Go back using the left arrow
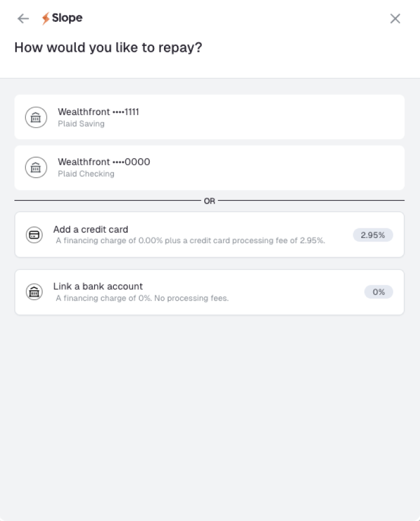Viewport: 420px width, 521px height. coord(23,18)
